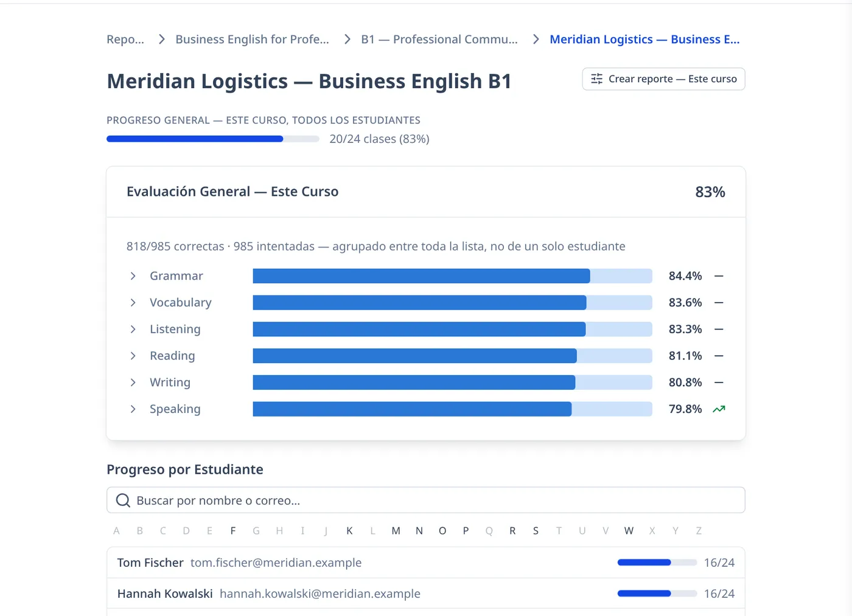852x616 pixels.
Task: Filter students by letter R
Action: coord(512,531)
